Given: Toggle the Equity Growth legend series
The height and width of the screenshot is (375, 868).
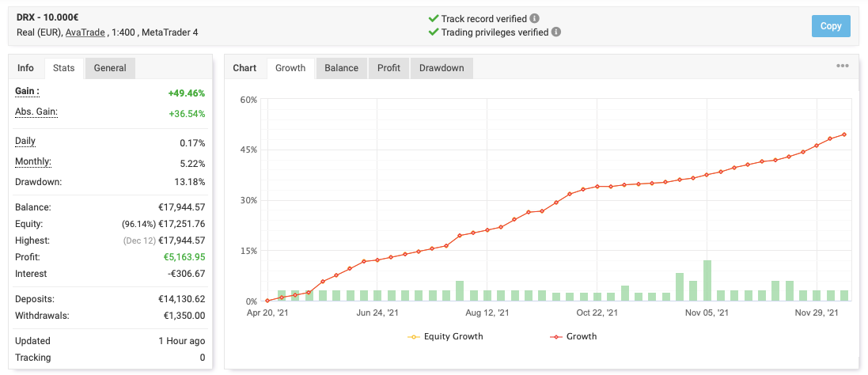Looking at the screenshot, I should click(x=445, y=336).
